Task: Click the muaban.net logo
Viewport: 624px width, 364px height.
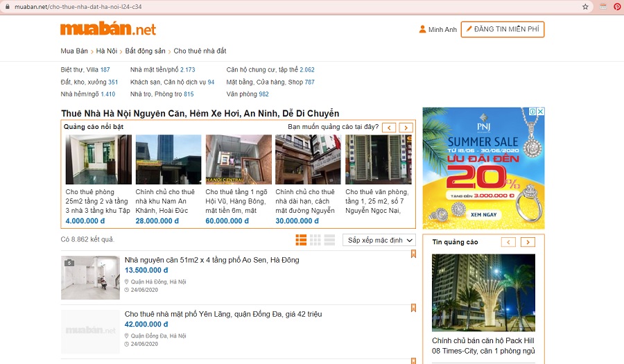Action: [108, 28]
